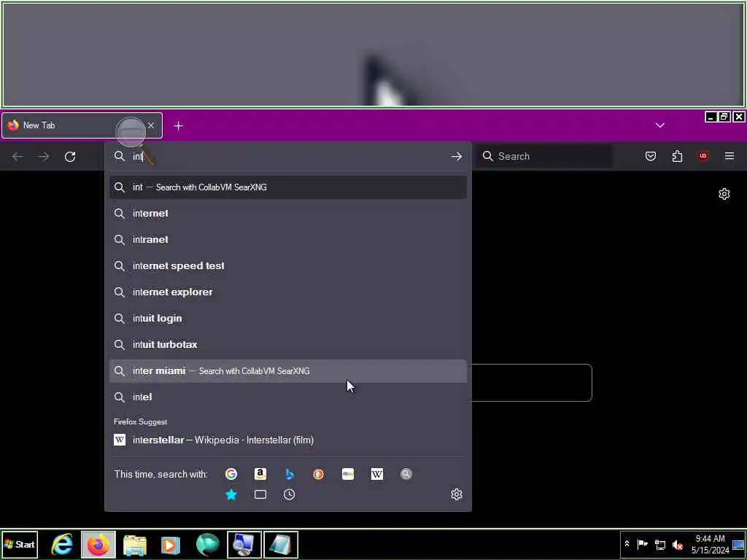Open the Windows Start button
Image resolution: width=747 pixels, height=560 pixels.
pyautogui.click(x=20, y=544)
